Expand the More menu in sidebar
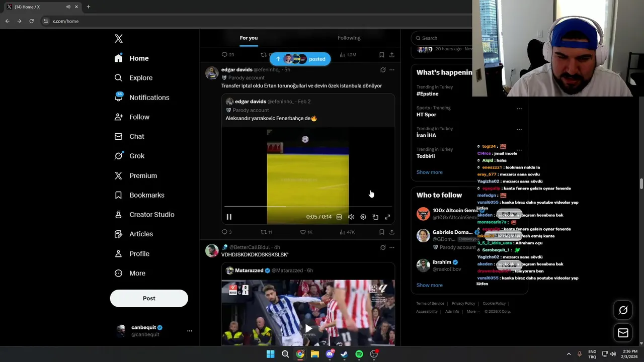644x362 pixels. coord(130,273)
